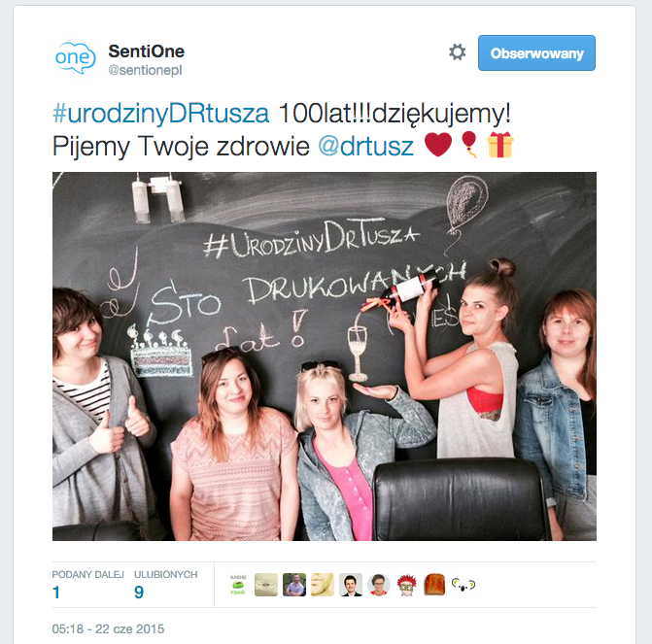Click the toast bread avatar
Viewport: 652px width, 644px height.
[434, 585]
